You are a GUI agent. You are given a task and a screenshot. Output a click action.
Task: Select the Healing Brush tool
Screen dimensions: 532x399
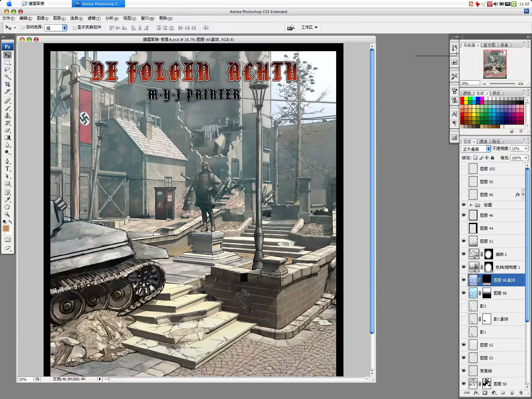coord(7,101)
